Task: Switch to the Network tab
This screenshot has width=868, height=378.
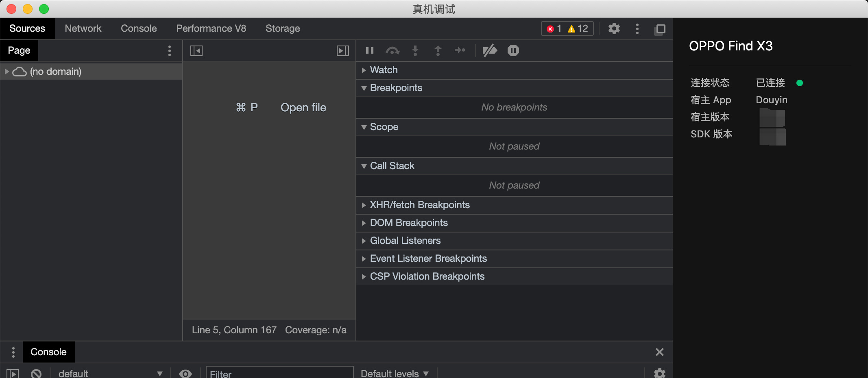Action: (x=83, y=28)
